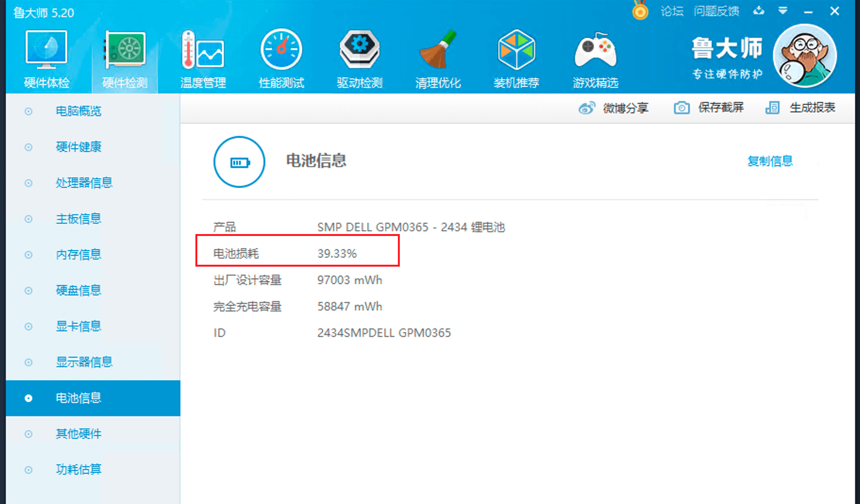This screenshot has height=504, width=860.
Task: Open 装机推荐 cube icon
Action: (x=516, y=50)
